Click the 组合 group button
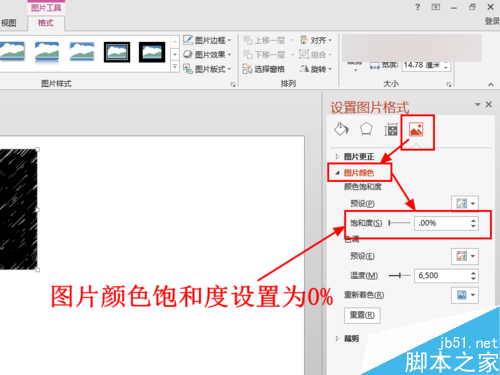Screen dimensions: 500x375 [315, 54]
